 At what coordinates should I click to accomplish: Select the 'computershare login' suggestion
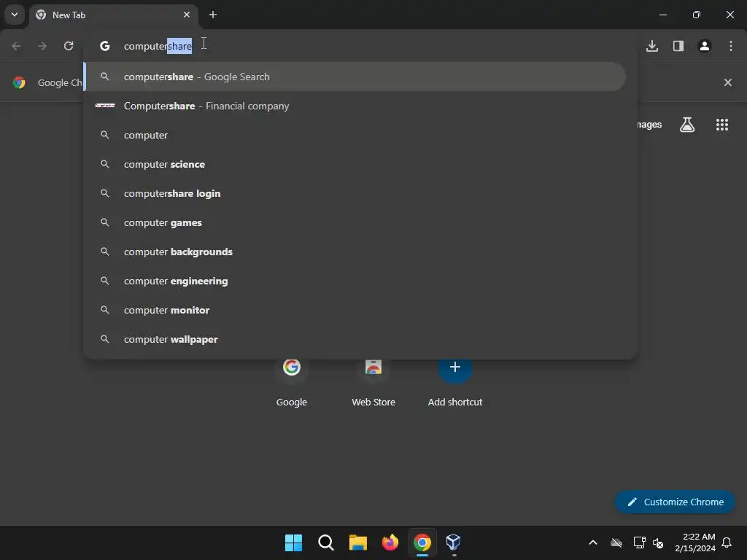click(355, 193)
